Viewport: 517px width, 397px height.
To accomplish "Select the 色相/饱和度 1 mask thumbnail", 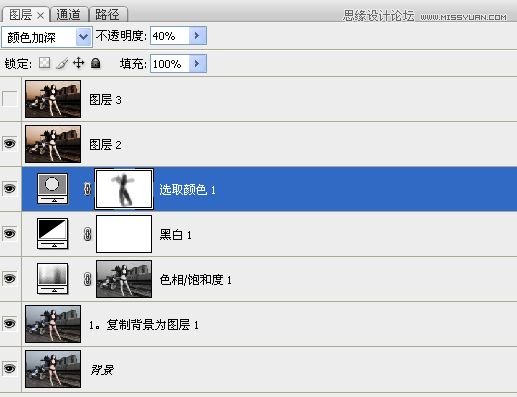I will coord(124,279).
